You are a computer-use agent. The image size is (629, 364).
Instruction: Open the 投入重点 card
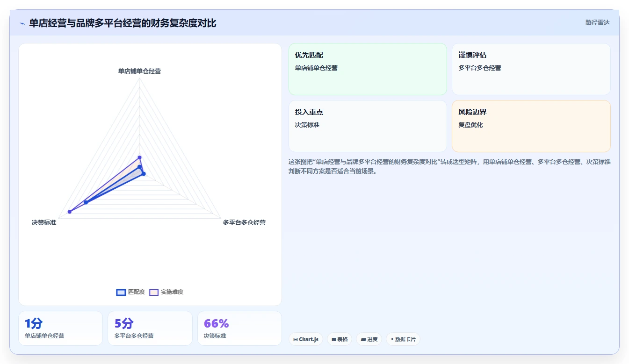click(x=368, y=126)
